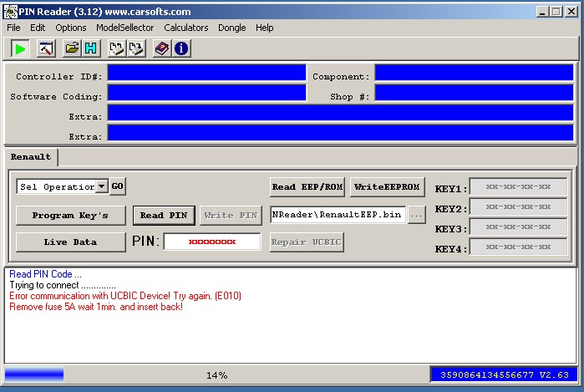Click the KEY1 field
This screenshot has width=584, height=392.
518,186
